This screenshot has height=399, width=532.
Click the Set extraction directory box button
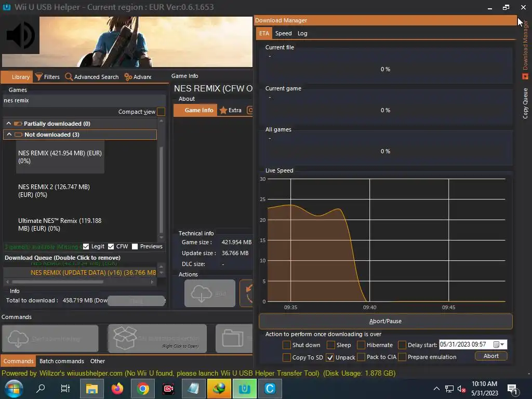(157, 339)
